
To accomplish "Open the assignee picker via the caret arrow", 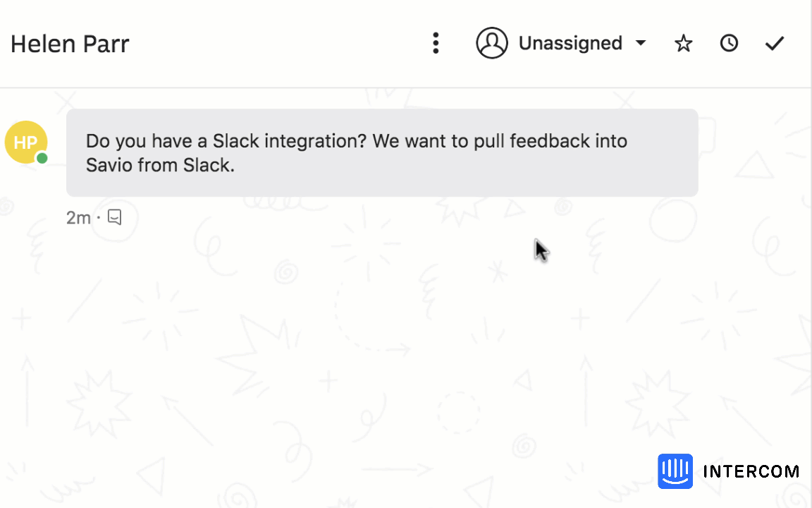I will [640, 43].
